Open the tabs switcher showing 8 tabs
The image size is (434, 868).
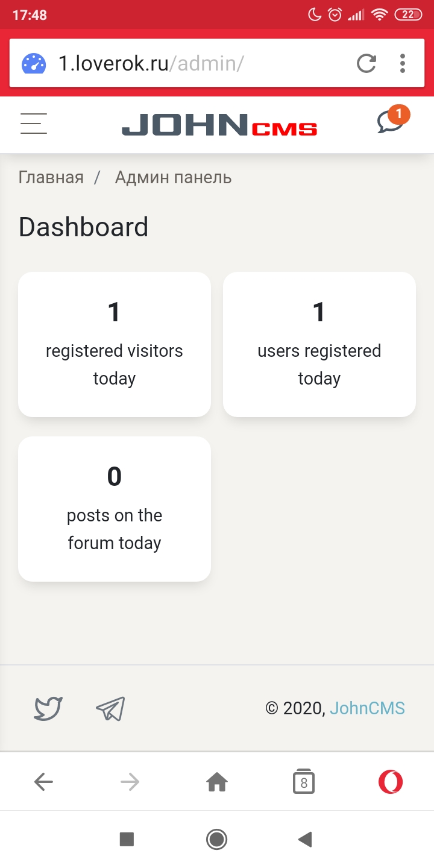(x=304, y=782)
